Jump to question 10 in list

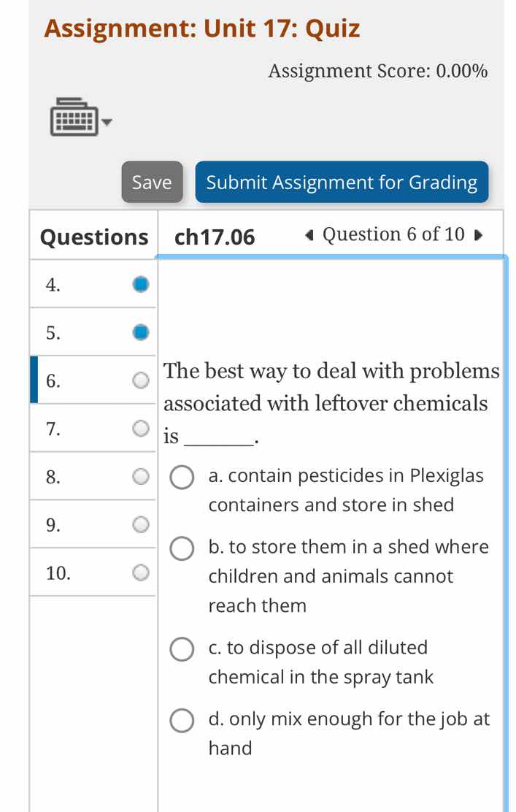pos(58,572)
